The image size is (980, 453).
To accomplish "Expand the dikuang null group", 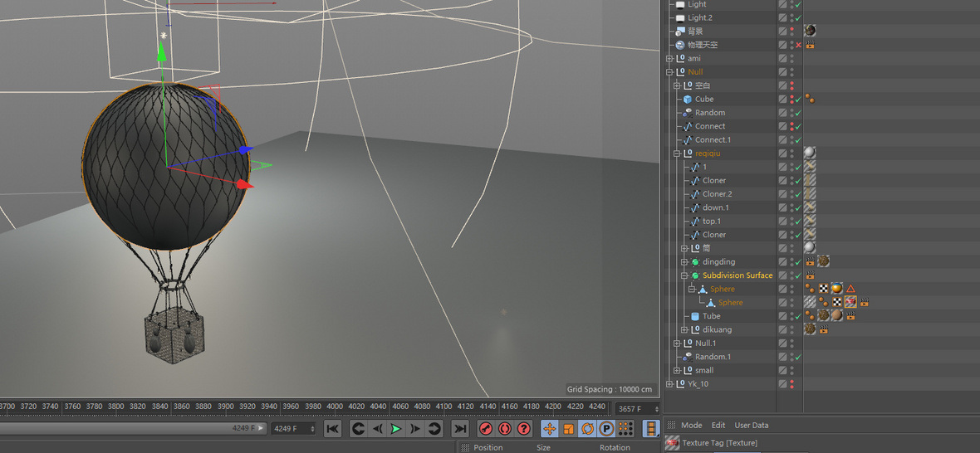I will 684,330.
